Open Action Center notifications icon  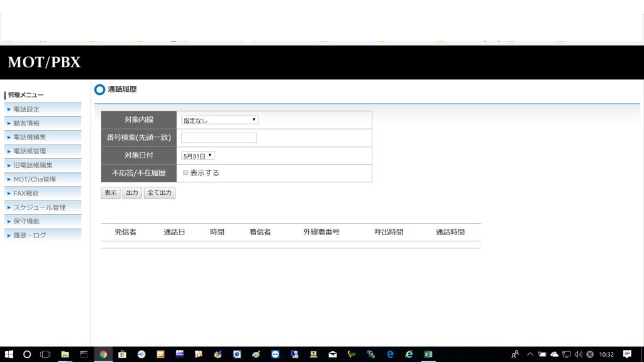[x=627, y=354]
